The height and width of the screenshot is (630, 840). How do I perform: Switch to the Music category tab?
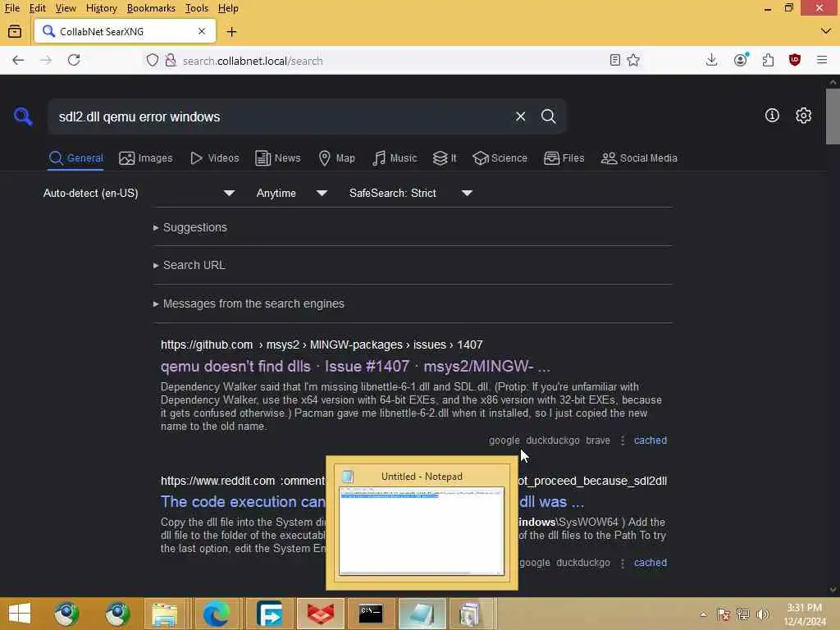tap(395, 158)
